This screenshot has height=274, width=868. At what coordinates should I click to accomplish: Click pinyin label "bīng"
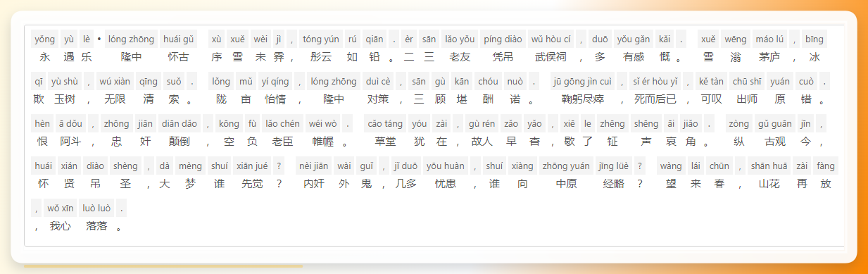tap(814, 39)
